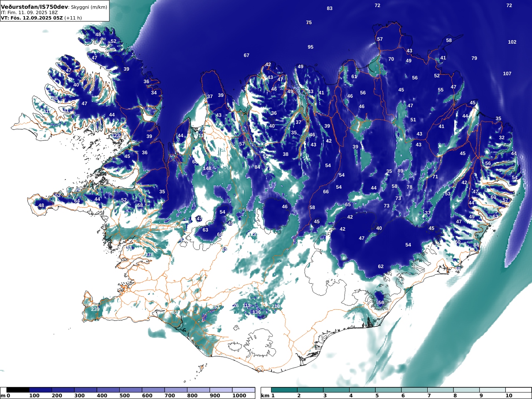Image resolution: width=532 pixels, height=399 pixels.
Task: Click the visibility value 107 on the map
Action: pyautogui.click(x=507, y=74)
